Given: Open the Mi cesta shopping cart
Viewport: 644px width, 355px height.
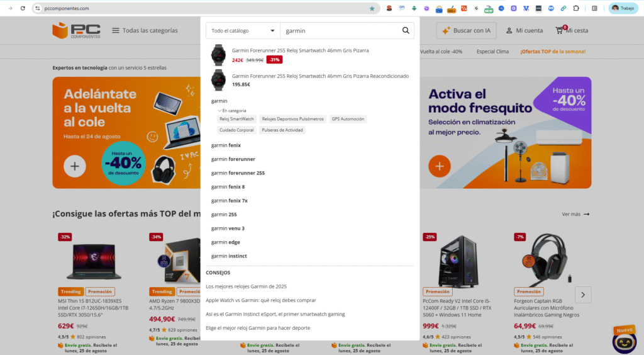Looking at the screenshot, I should (x=572, y=31).
